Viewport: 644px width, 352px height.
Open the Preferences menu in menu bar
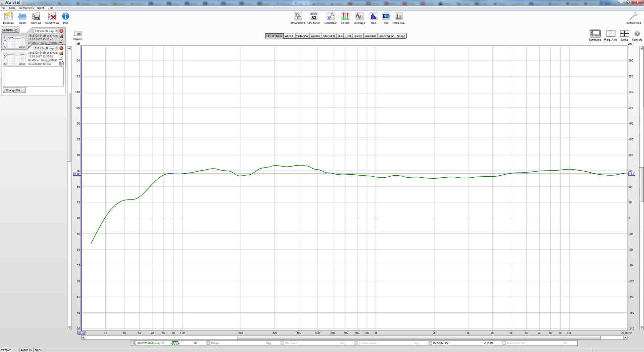26,8
